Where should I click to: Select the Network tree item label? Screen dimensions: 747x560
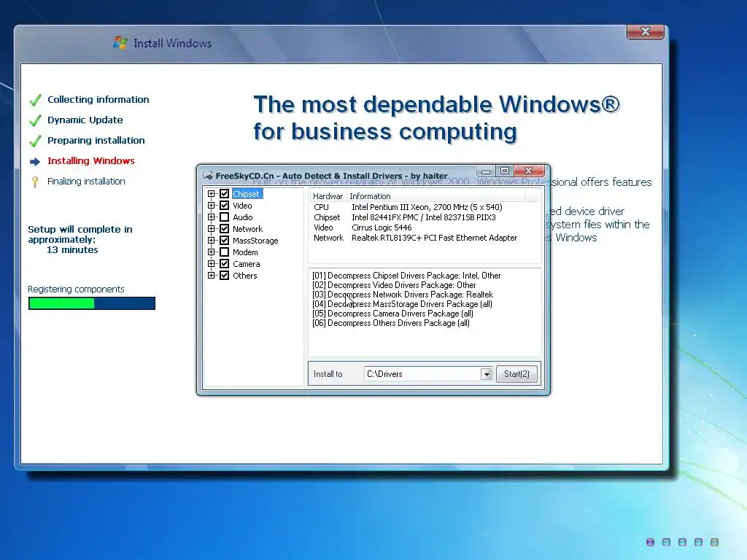pos(248,229)
